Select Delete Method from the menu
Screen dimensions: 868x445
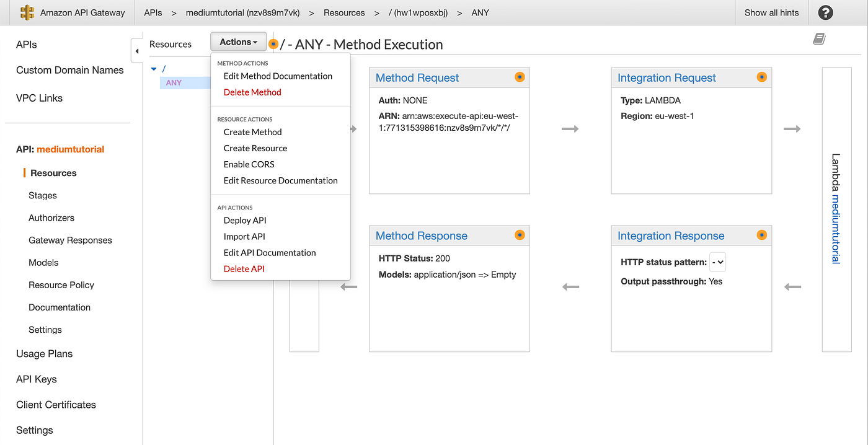click(252, 92)
